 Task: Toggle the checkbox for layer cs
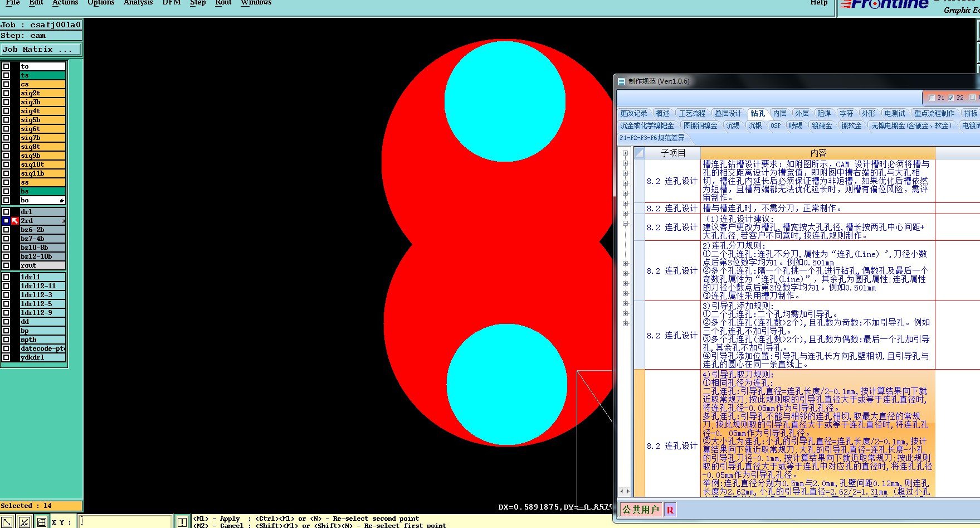[x=6, y=84]
